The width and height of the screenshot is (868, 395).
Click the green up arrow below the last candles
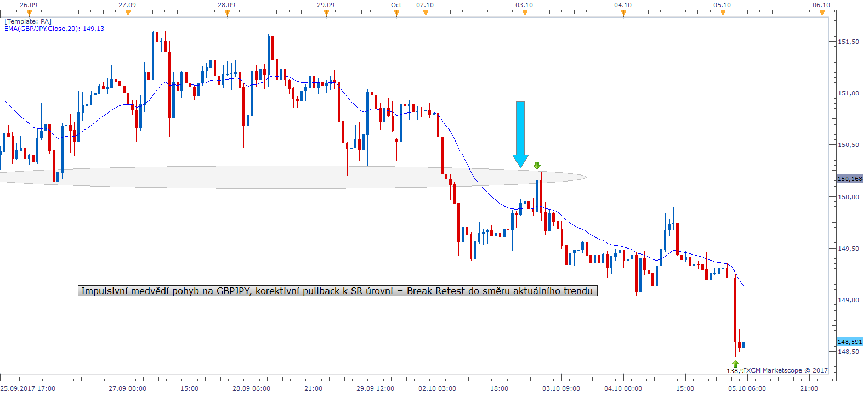735,364
